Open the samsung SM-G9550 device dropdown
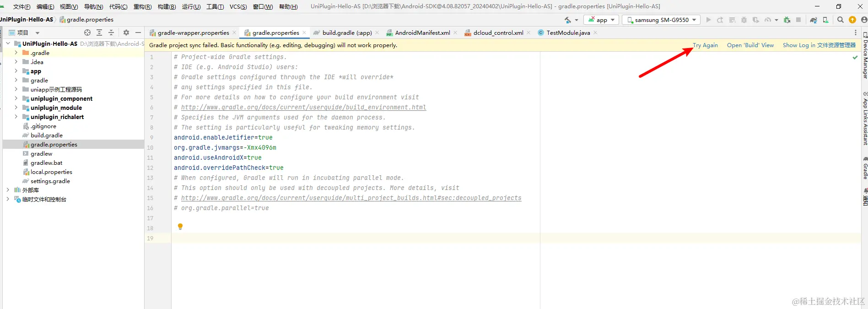Image resolution: width=868 pixels, height=309 pixels. [x=661, y=20]
